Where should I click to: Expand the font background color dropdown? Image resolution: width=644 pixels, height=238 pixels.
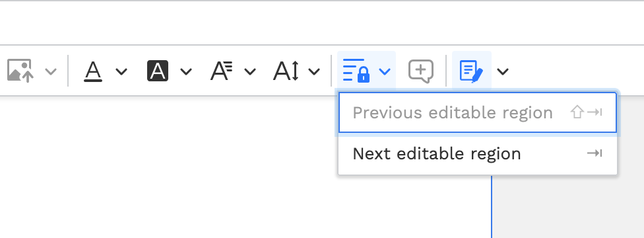click(186, 71)
